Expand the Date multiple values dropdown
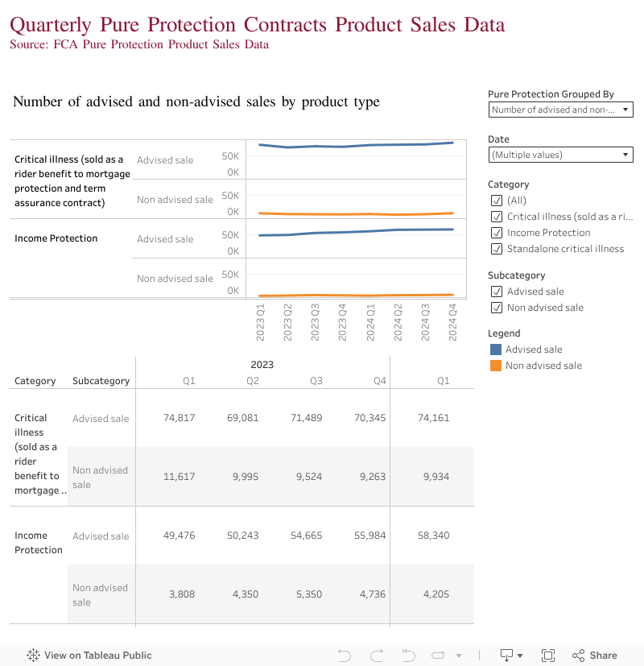Viewport: 644px width, 666px height. point(560,155)
